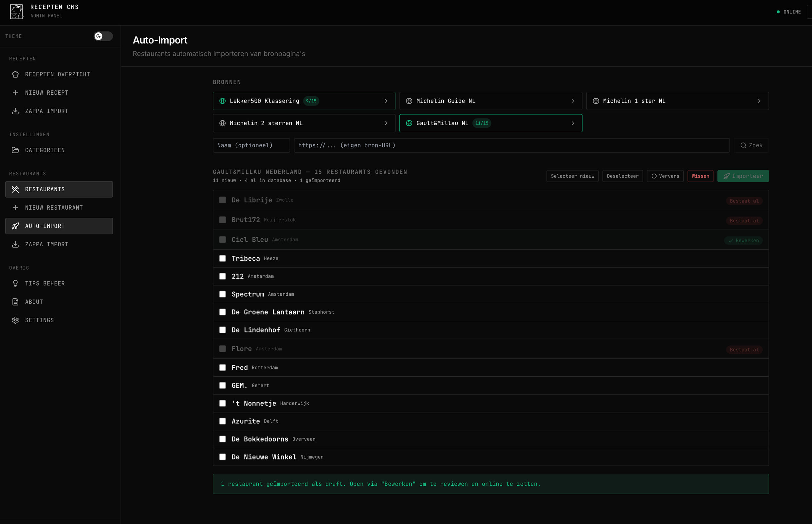Click the rocket icon for Auto-Import in sidebar
This screenshot has height=524, width=812.
[15, 226]
